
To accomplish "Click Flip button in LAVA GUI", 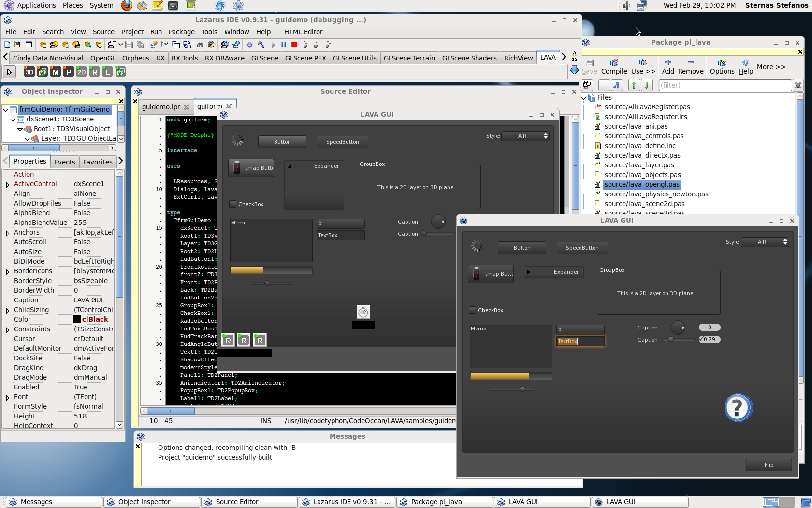I will click(x=769, y=465).
